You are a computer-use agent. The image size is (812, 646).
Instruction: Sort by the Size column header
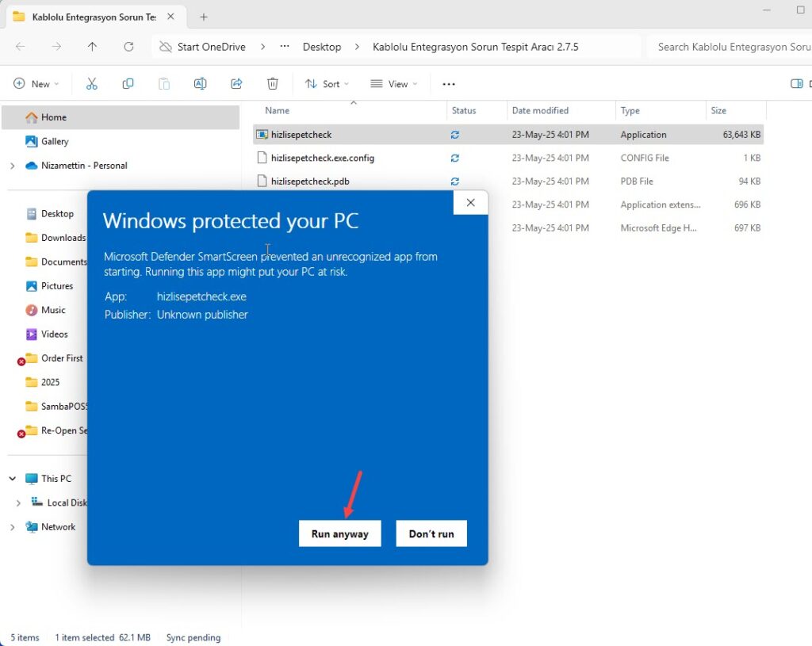click(718, 110)
